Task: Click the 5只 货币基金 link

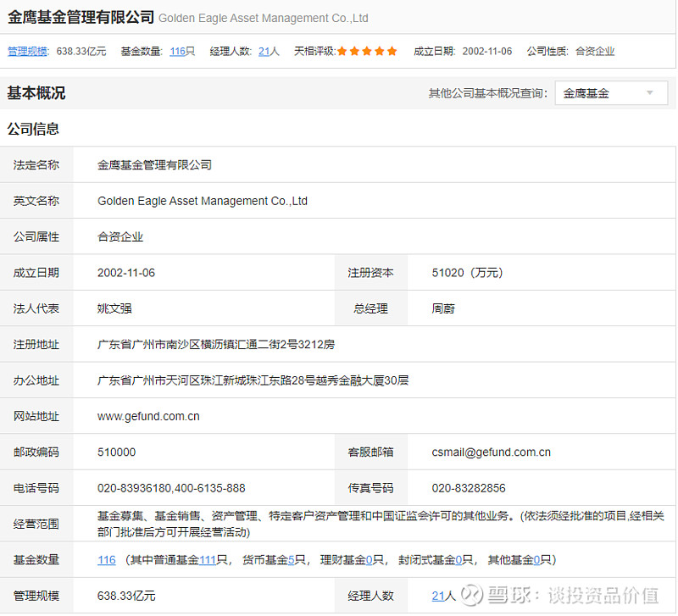Action: 290,559
